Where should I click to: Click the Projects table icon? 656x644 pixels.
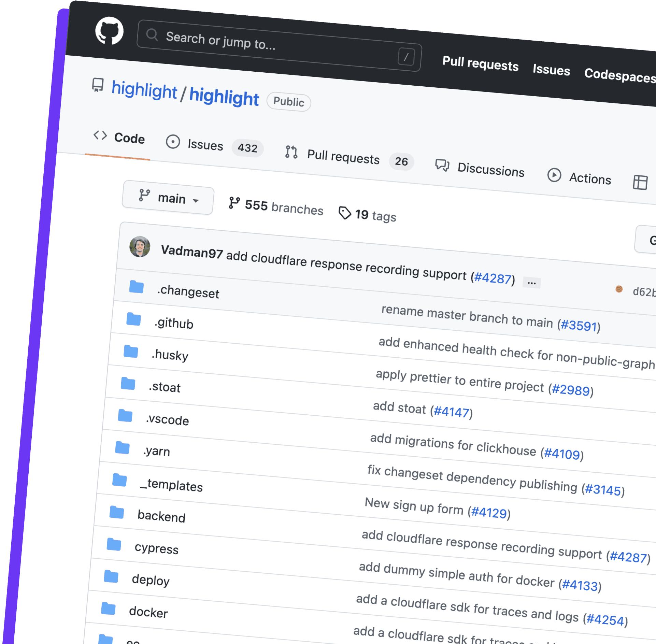tap(640, 182)
